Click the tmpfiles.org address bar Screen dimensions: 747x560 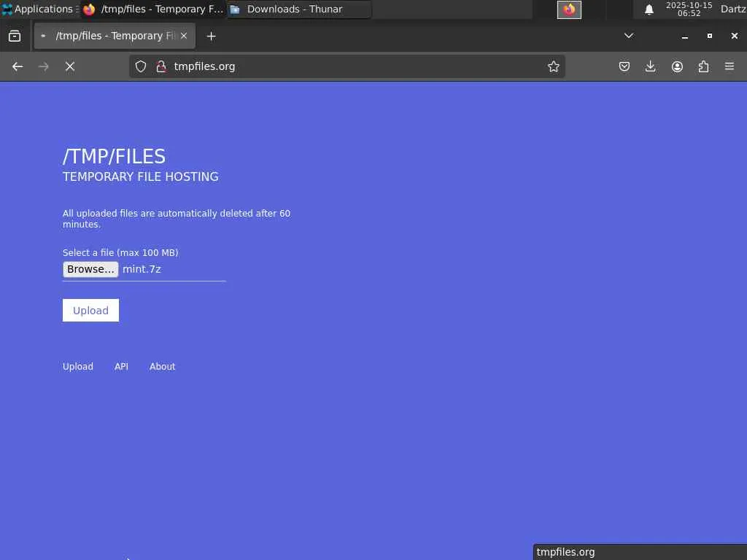(347, 66)
